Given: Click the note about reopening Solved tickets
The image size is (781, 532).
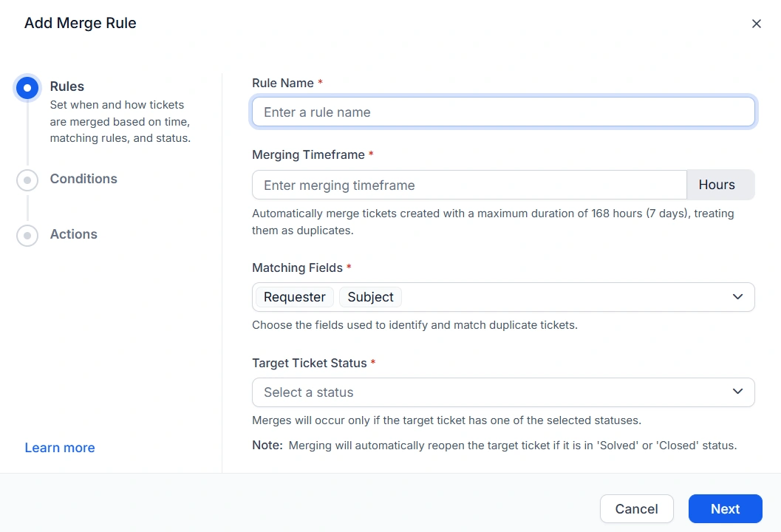Looking at the screenshot, I should [494, 446].
